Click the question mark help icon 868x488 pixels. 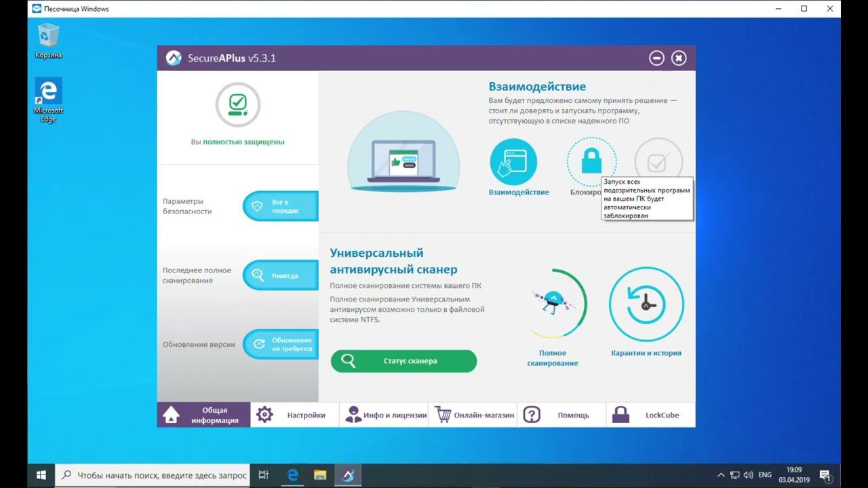[x=532, y=415]
